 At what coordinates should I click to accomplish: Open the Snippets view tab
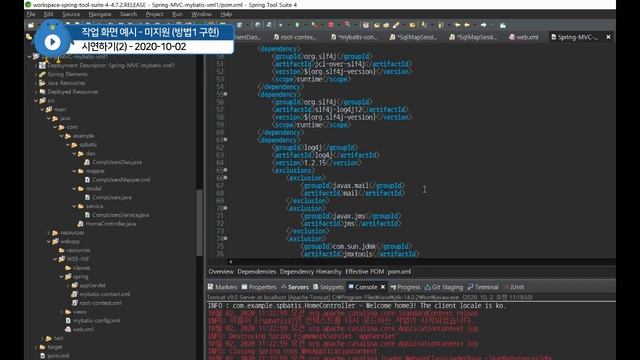click(x=328, y=287)
